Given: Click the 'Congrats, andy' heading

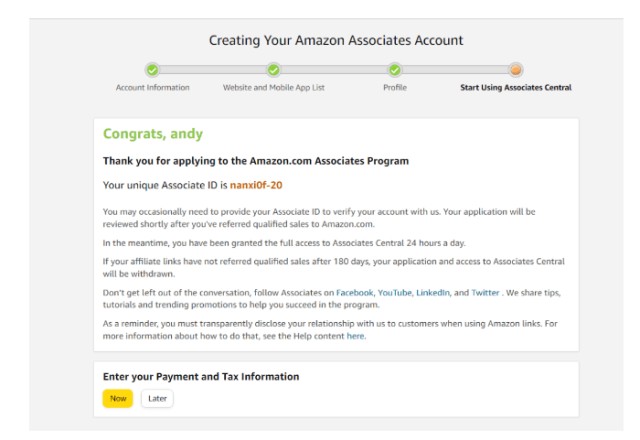Looking at the screenshot, I should pyautogui.click(x=146, y=135).
